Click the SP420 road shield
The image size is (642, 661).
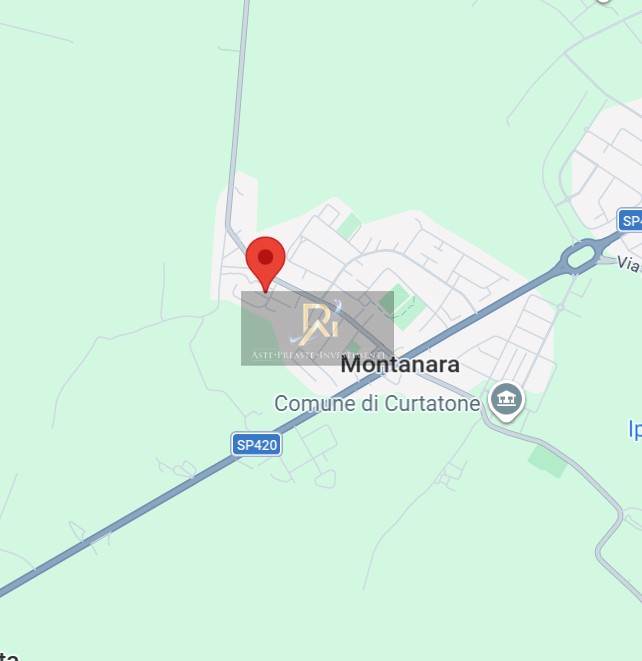point(257,445)
